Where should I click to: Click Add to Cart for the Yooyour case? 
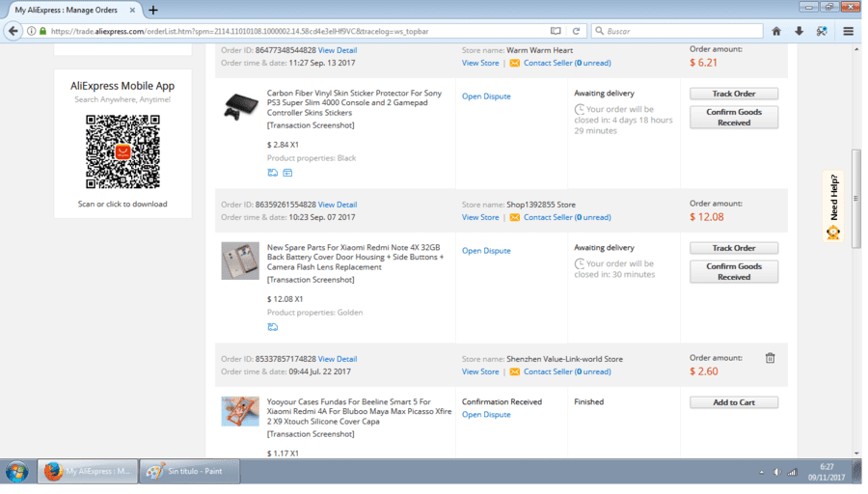[734, 402]
